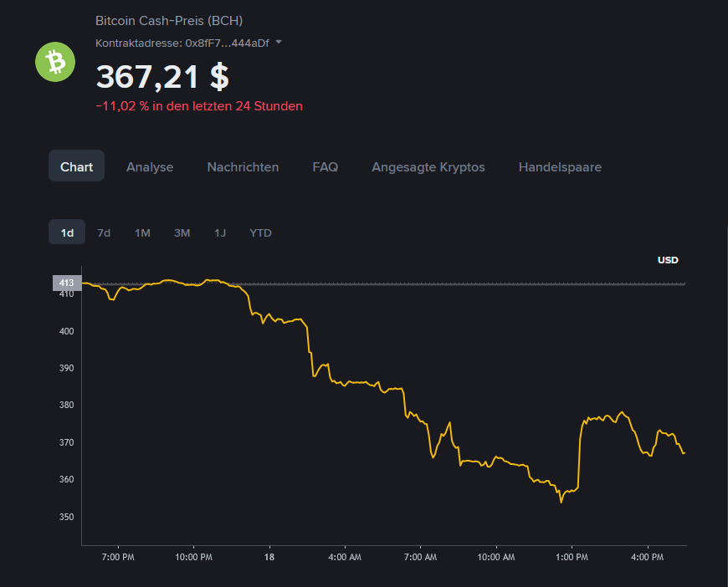Open the Nachrichten tab
Viewport: 728px width, 587px height.
pos(243,167)
